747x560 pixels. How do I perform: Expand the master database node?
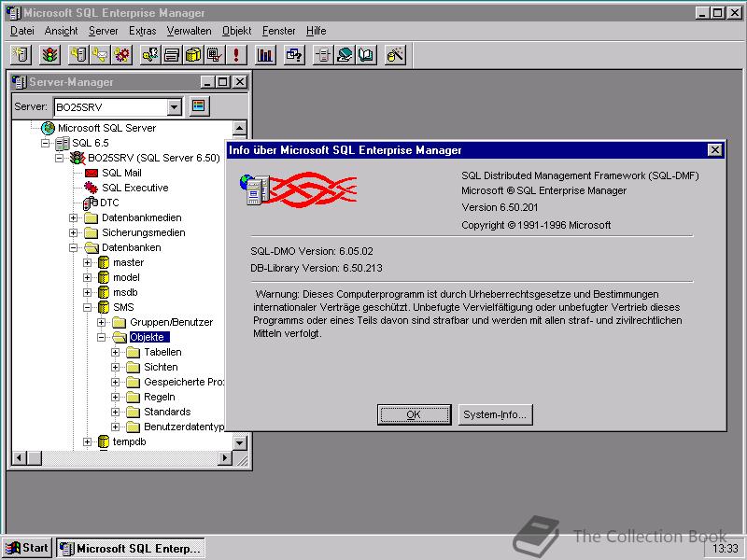pyautogui.click(x=87, y=262)
